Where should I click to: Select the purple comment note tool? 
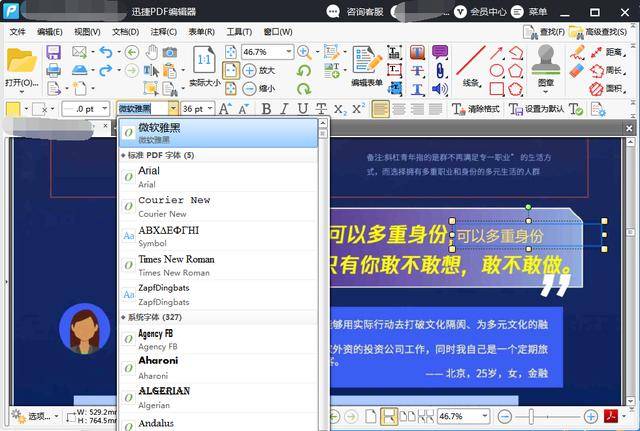pos(440,52)
